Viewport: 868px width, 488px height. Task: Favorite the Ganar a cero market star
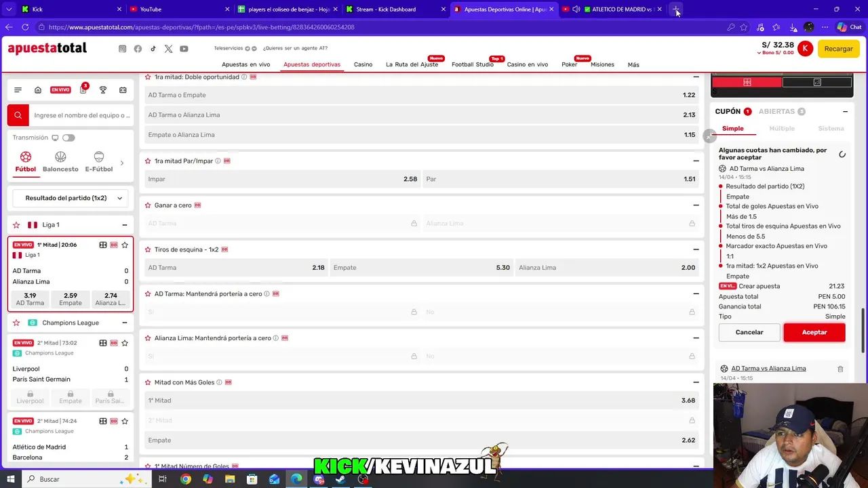tap(147, 205)
